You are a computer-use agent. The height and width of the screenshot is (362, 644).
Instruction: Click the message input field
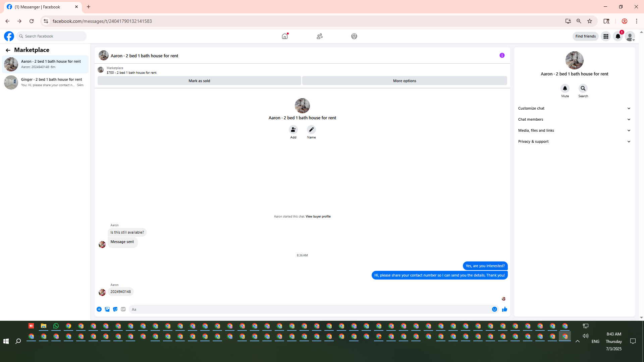tap(309, 309)
